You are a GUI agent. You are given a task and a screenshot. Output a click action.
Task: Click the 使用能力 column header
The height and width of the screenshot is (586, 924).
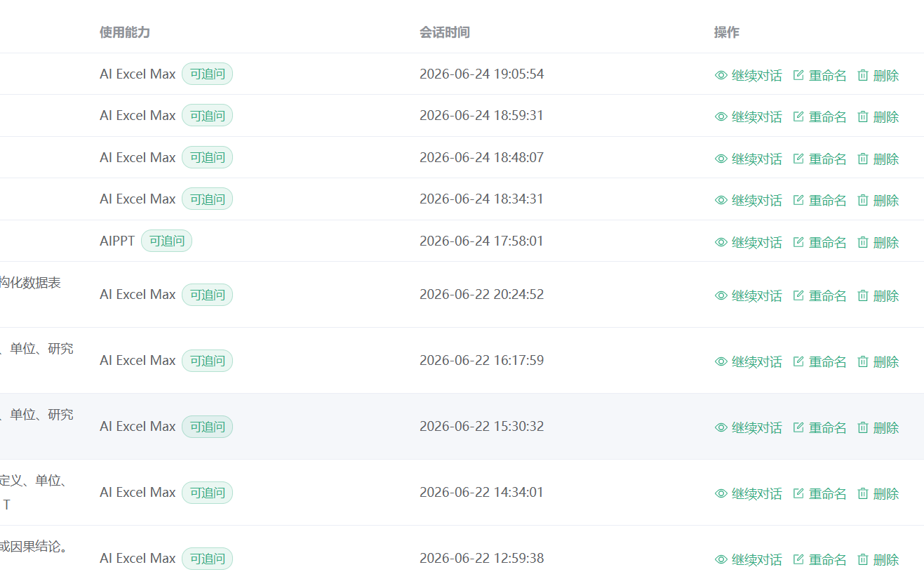pyautogui.click(x=125, y=32)
